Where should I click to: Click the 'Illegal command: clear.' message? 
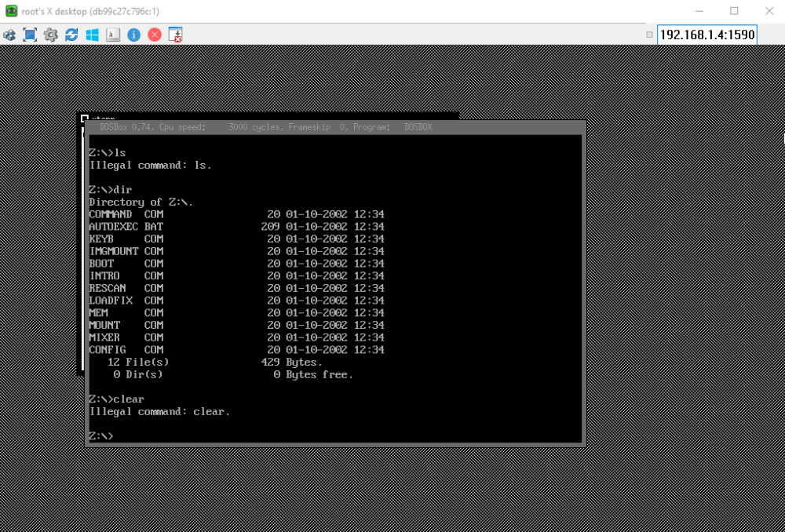tap(159, 412)
